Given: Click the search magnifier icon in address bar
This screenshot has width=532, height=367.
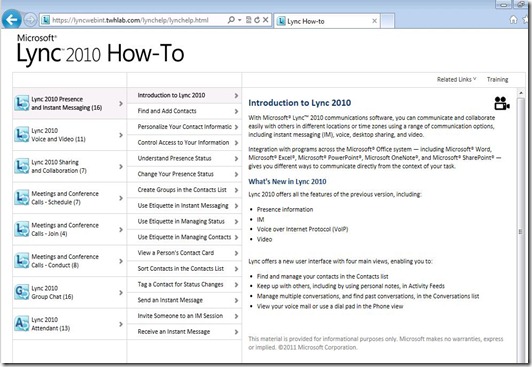Looking at the screenshot, I should tap(231, 20).
